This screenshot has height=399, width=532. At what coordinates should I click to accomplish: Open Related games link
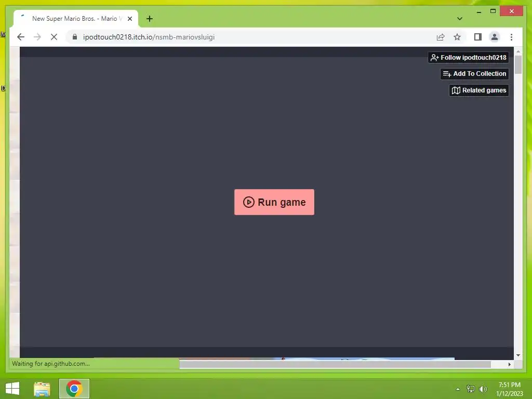[x=478, y=90]
